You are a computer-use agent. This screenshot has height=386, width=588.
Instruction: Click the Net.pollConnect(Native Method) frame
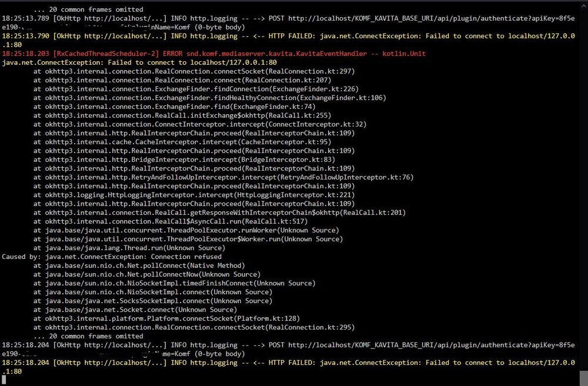coord(139,265)
